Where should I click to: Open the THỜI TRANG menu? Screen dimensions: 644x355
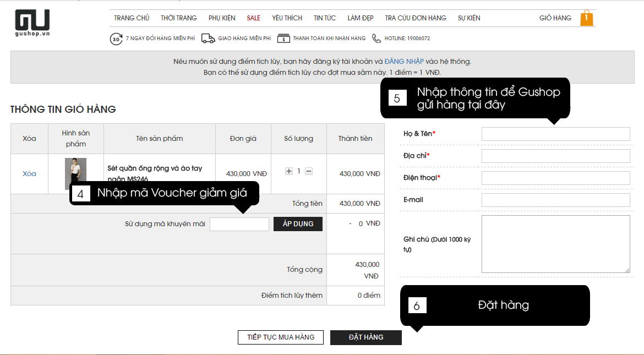point(178,18)
